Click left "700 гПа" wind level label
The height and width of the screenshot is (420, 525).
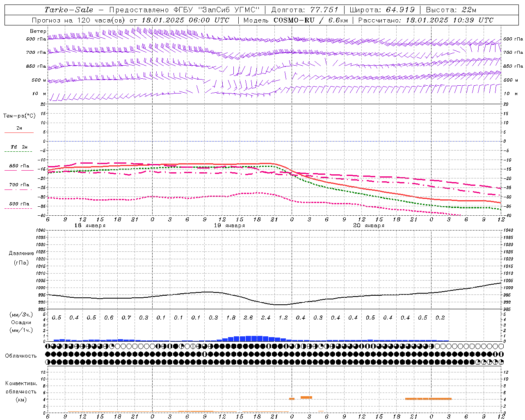(36, 52)
